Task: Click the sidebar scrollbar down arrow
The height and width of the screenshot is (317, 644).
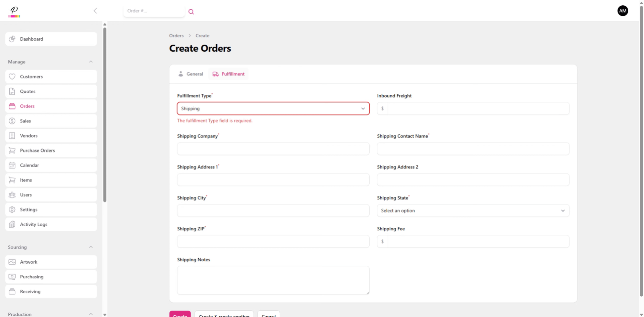Action: click(105, 314)
